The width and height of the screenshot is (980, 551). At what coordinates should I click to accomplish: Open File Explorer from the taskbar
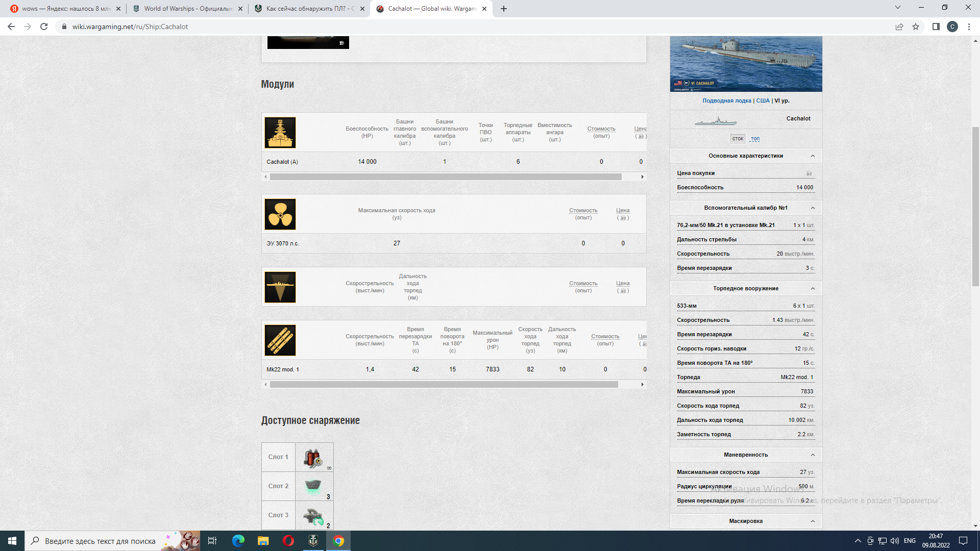pyautogui.click(x=263, y=541)
